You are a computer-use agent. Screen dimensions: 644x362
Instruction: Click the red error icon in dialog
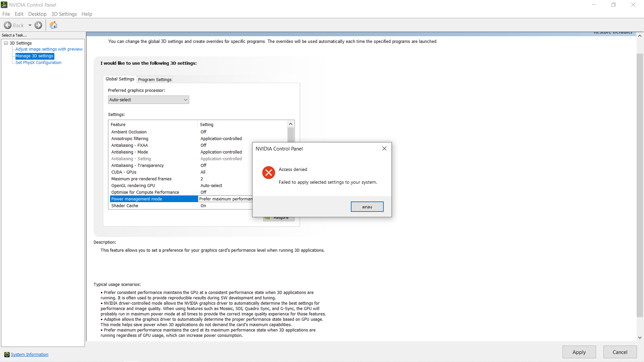[x=269, y=173]
